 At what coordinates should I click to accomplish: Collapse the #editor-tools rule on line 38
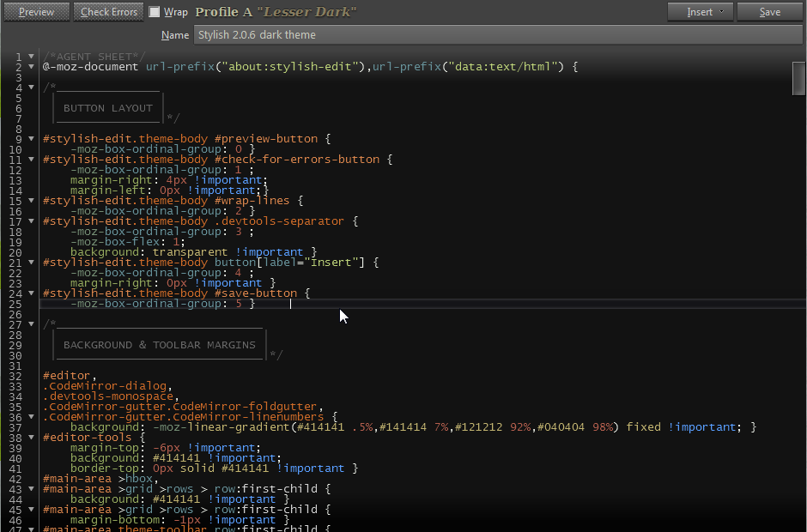[x=30, y=437]
